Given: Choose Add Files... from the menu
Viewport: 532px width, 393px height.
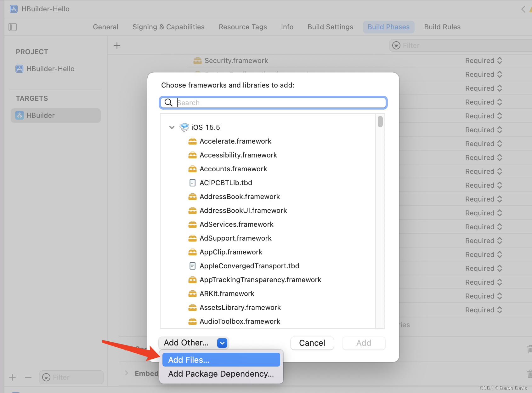Looking at the screenshot, I should (x=221, y=360).
